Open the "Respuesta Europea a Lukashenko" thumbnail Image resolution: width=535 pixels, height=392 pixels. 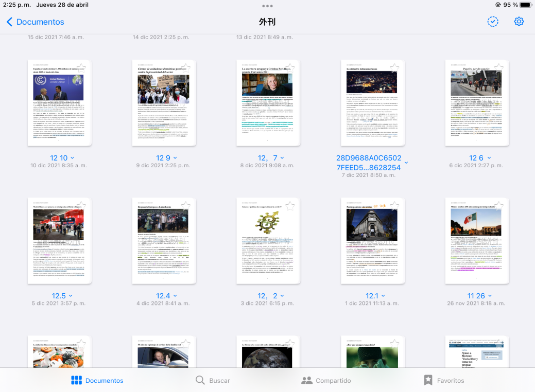coord(164,241)
